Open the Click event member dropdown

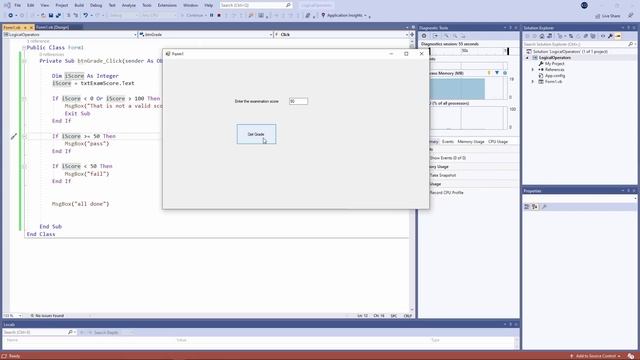pyautogui.click(x=342, y=35)
